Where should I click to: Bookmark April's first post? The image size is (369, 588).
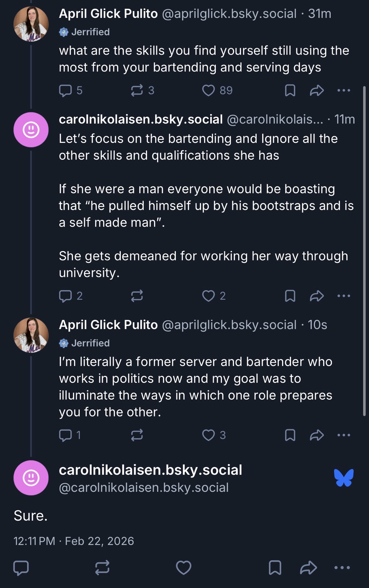click(x=290, y=90)
